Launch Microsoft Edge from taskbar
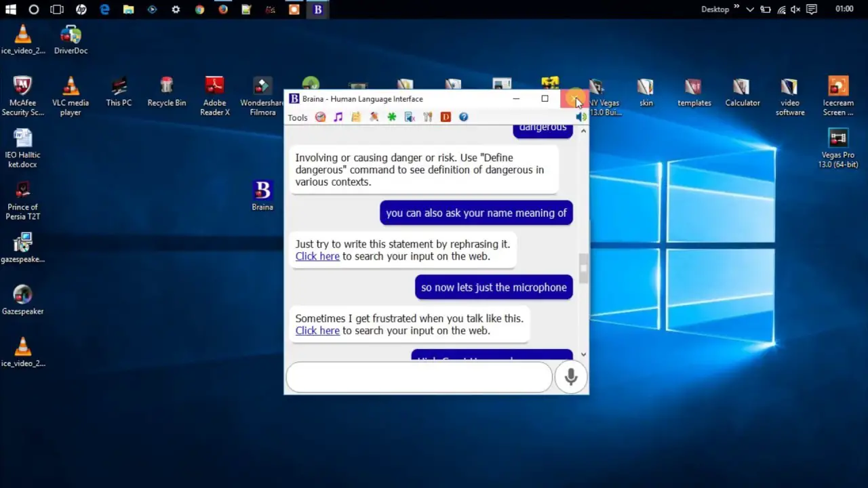 point(104,9)
